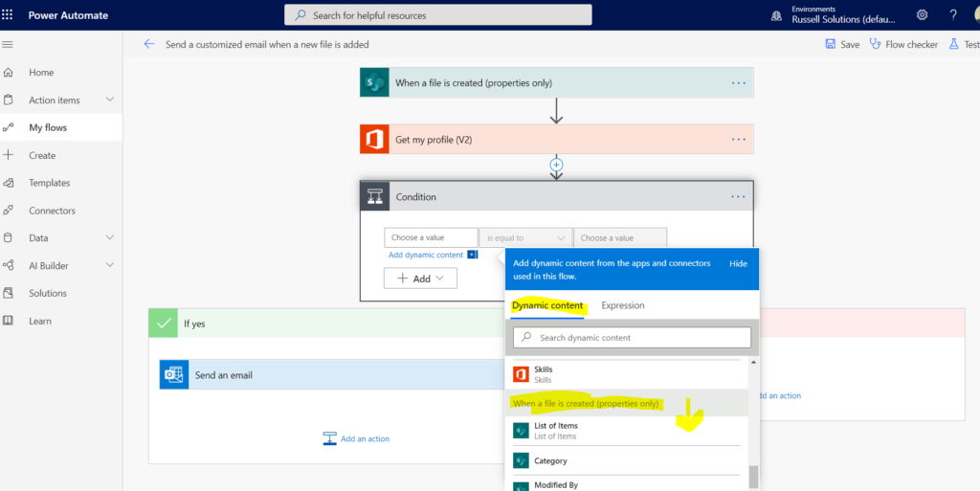Open the app launcher waffle icon
The width and height of the screenshot is (980, 491).
tap(7, 15)
